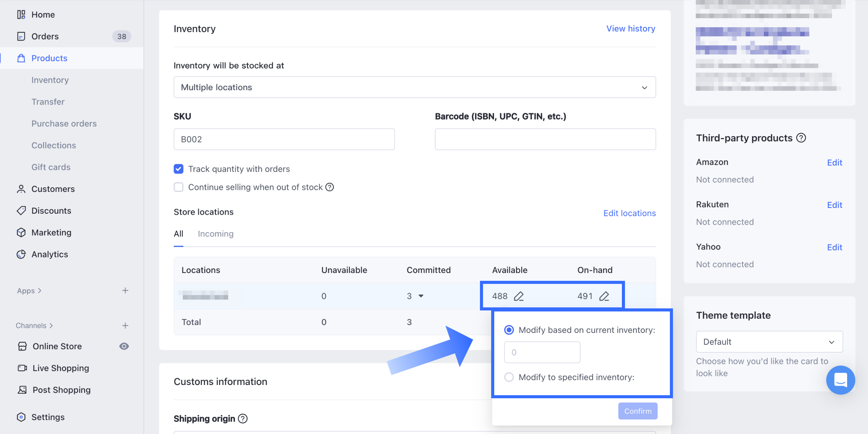Toggle the Online Store eye icon

click(x=124, y=346)
